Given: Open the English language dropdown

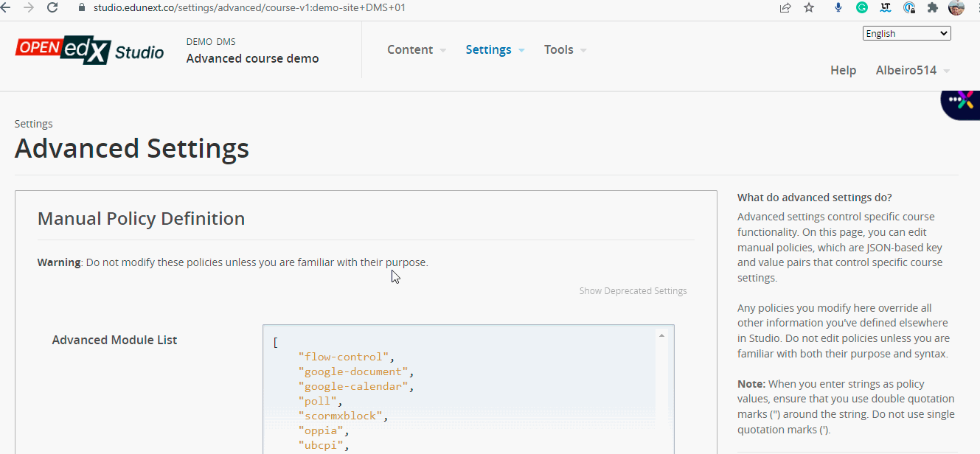Looking at the screenshot, I should (906, 33).
